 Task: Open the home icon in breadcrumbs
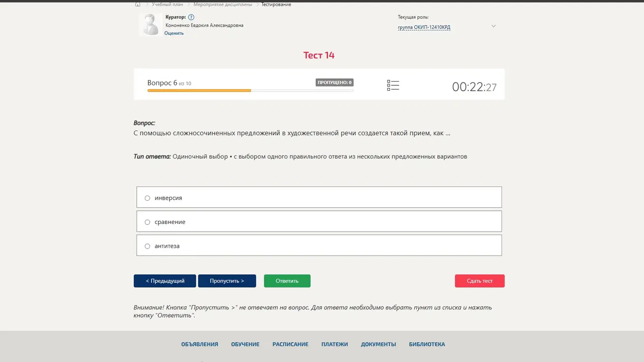(x=138, y=4)
